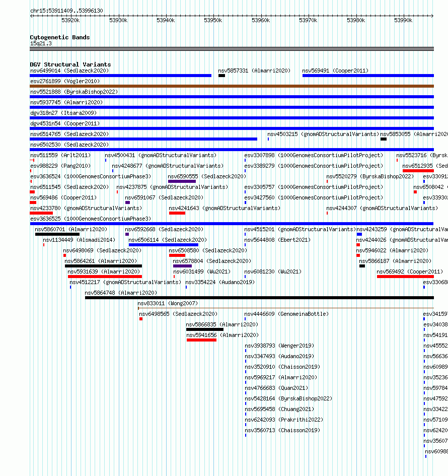
Task: Open esv988229 (Pang2010) label
Action: coord(60,166)
